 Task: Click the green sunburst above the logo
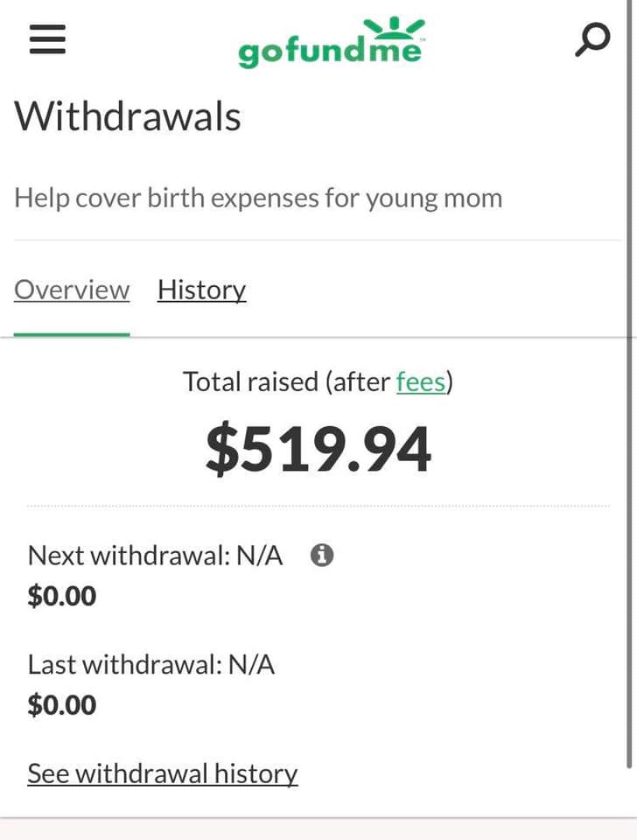click(394, 25)
